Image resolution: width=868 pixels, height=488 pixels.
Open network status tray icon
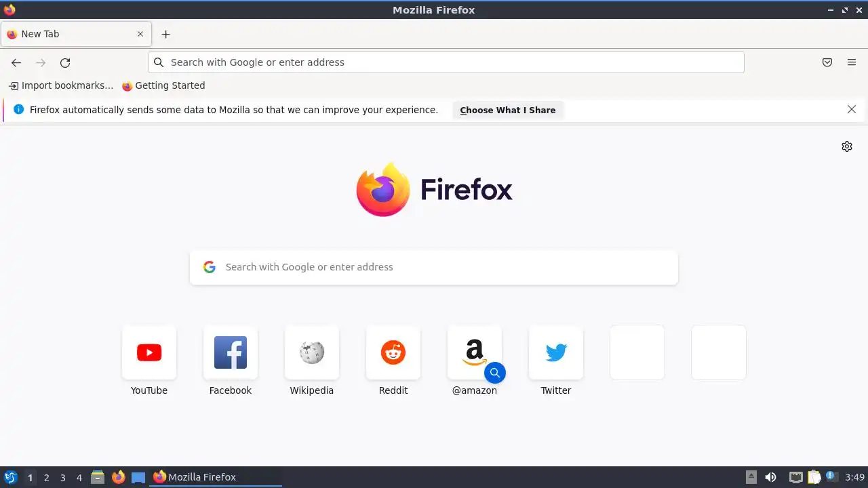[796, 477]
